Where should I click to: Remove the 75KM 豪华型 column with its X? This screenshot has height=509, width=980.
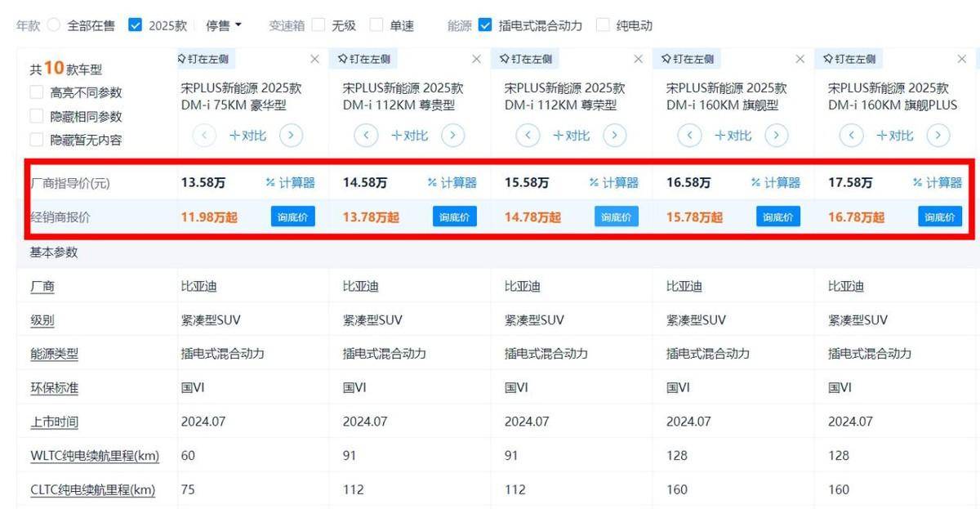coord(315,59)
